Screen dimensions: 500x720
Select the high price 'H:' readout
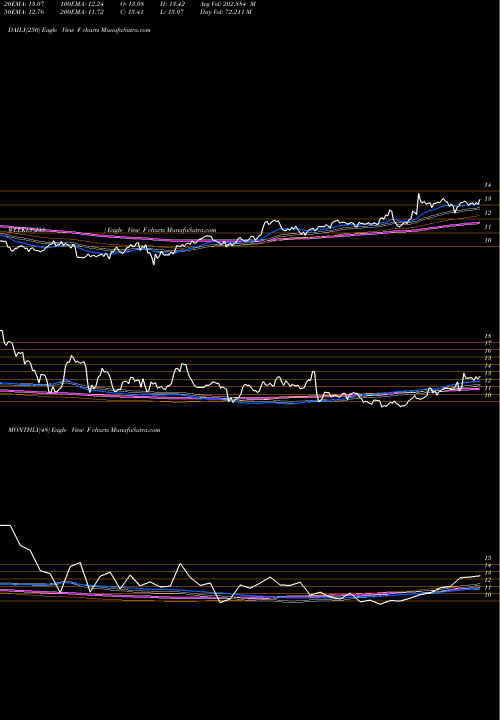click(x=174, y=4)
